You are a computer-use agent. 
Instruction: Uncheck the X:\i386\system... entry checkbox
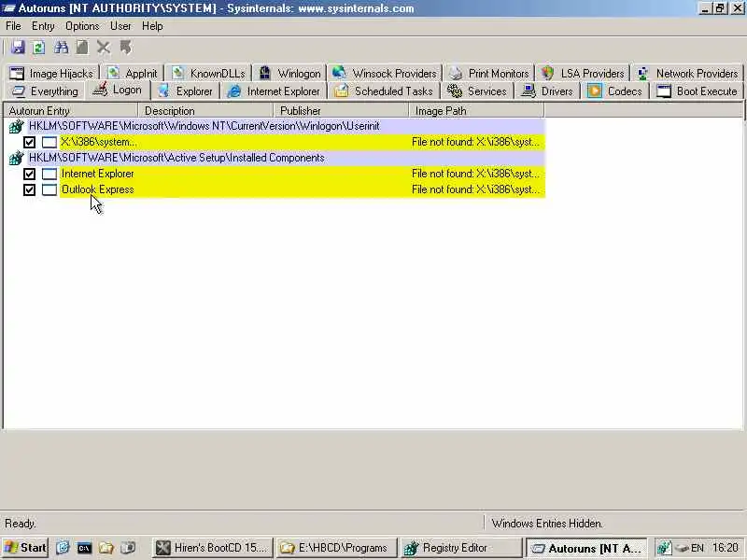click(x=29, y=142)
